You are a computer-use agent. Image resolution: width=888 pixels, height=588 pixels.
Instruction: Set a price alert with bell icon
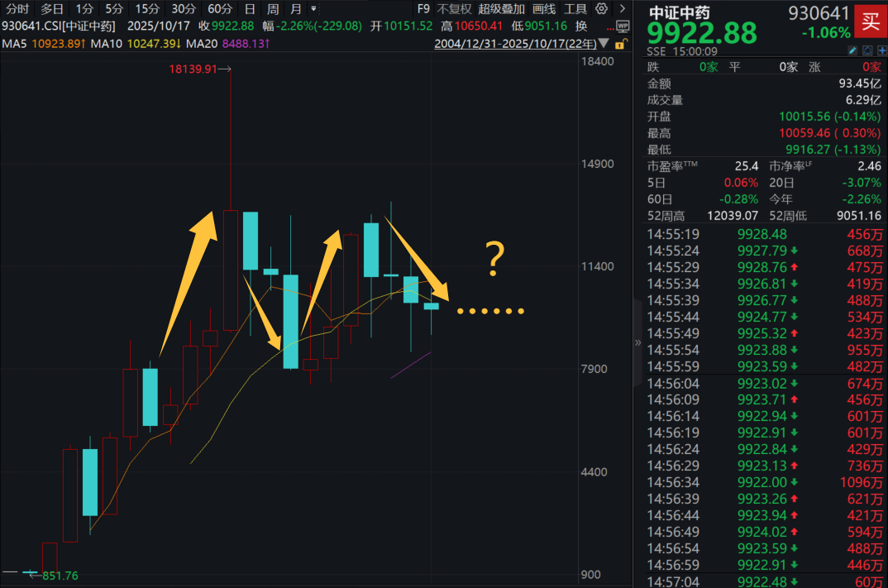tap(867, 51)
